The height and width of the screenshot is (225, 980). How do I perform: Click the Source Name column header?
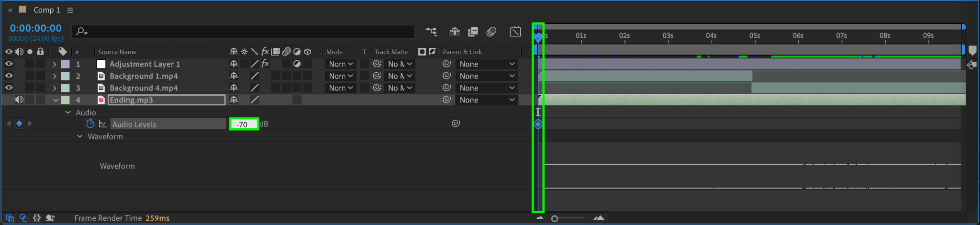pyautogui.click(x=117, y=52)
